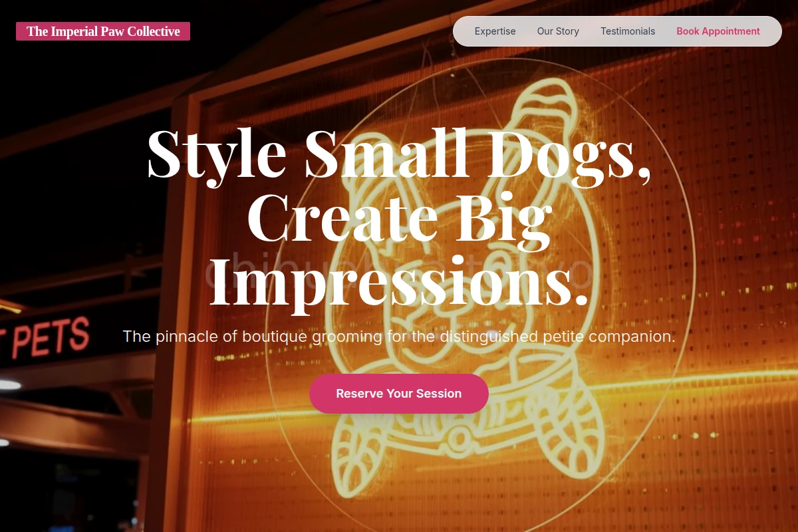The image size is (798, 532).
Task: Click Book Appointment in navigation
Action: [x=718, y=31]
